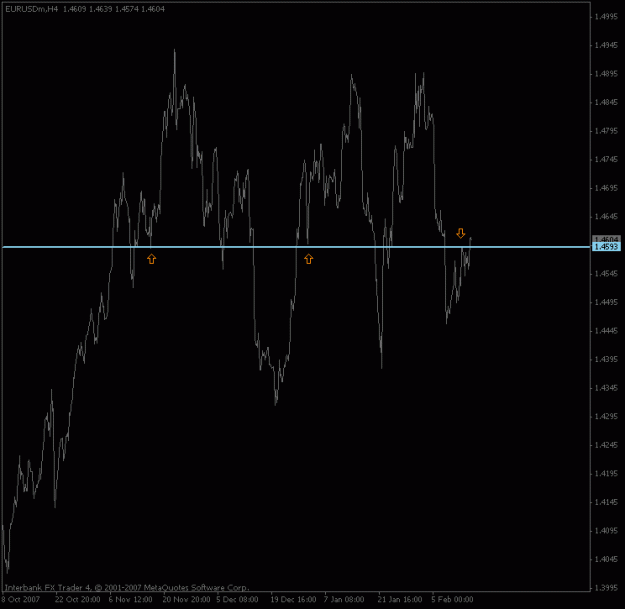Screen dimensions: 625x609
Task: Click the 6 Nov 12:00 time label
Action: pos(130,599)
